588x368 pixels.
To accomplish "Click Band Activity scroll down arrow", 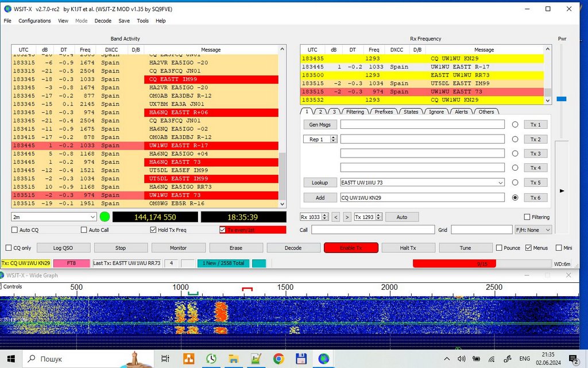I will coord(283,204).
